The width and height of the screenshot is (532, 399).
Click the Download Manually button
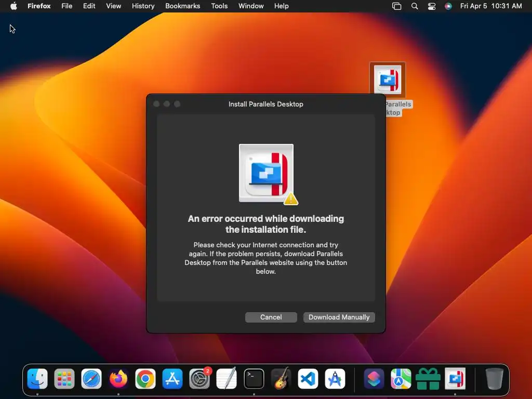339,317
